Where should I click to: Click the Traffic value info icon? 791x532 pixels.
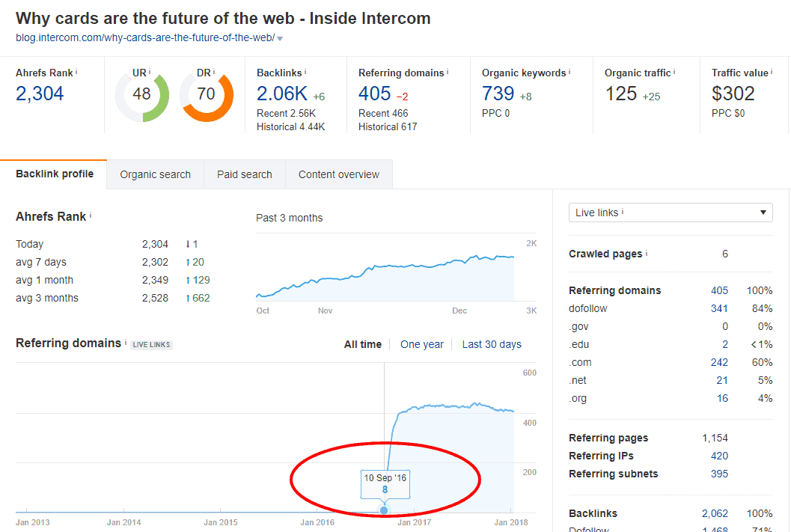pyautogui.click(x=772, y=72)
